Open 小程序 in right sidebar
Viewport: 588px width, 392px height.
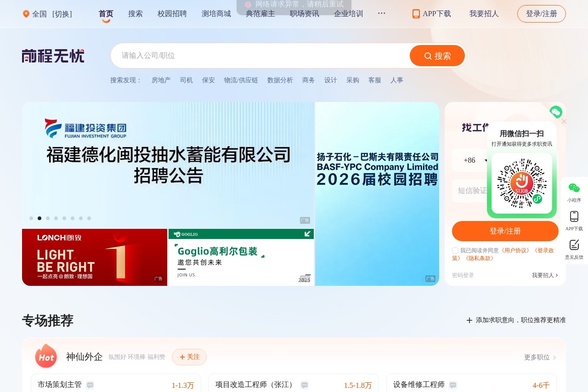pyautogui.click(x=574, y=193)
